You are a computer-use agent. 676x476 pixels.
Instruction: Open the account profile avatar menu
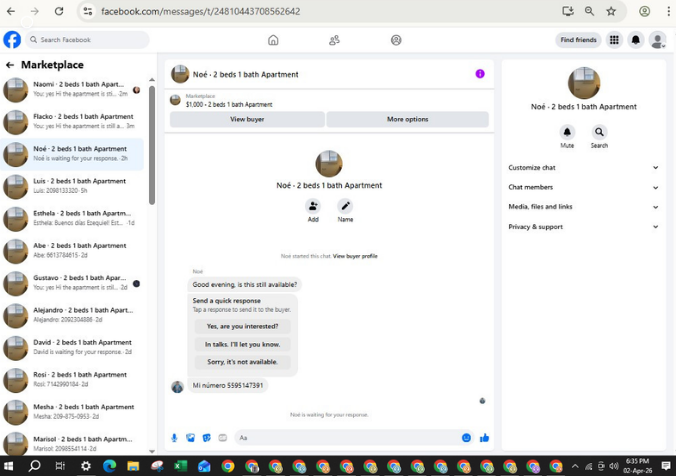coord(657,40)
